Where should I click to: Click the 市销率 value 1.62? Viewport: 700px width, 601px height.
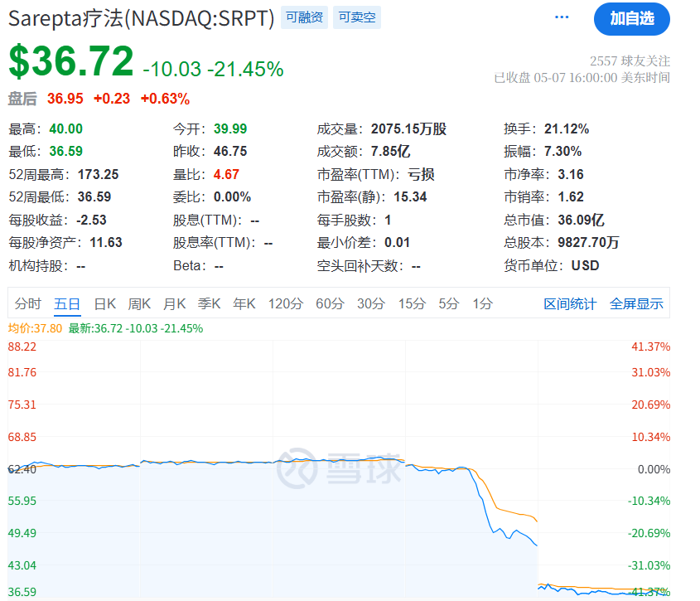[571, 196]
